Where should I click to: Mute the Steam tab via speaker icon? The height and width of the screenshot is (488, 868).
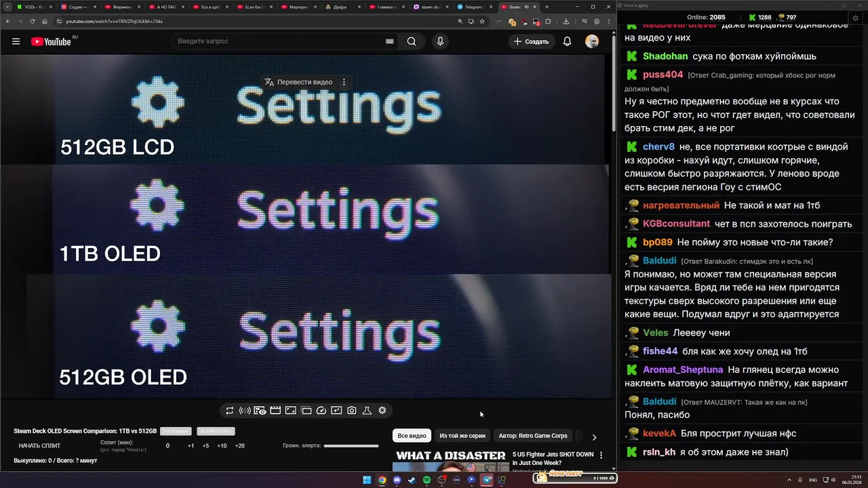click(526, 7)
